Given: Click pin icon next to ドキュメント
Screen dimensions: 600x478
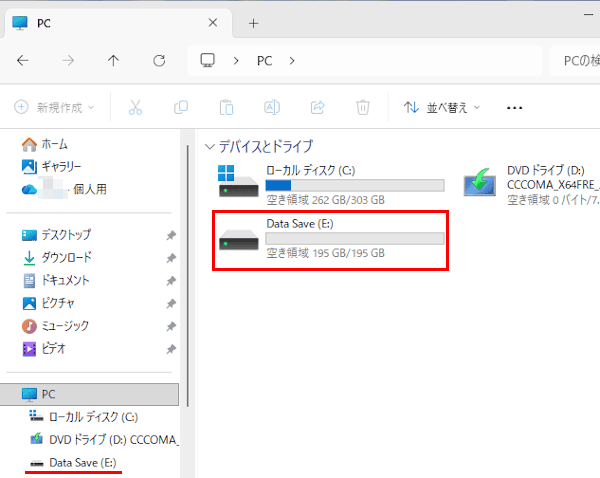Looking at the screenshot, I should (171, 281).
